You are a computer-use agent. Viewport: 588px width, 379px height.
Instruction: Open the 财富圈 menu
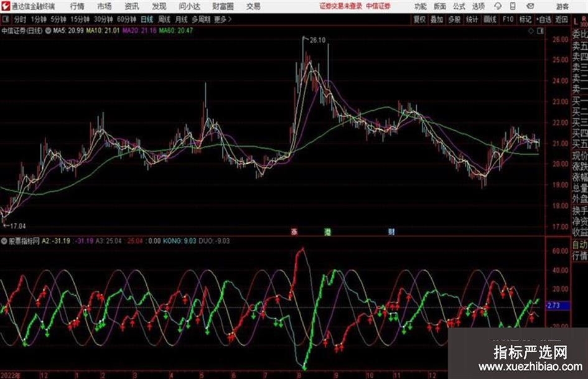point(223,6)
